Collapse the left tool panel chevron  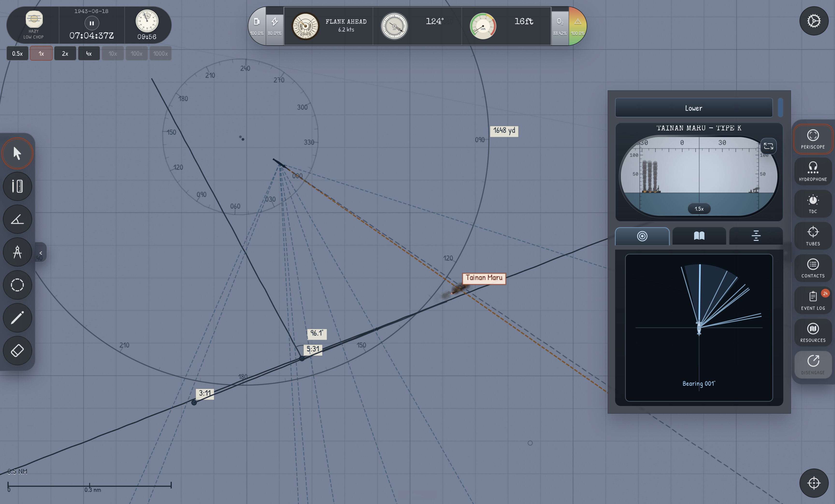tap(41, 253)
